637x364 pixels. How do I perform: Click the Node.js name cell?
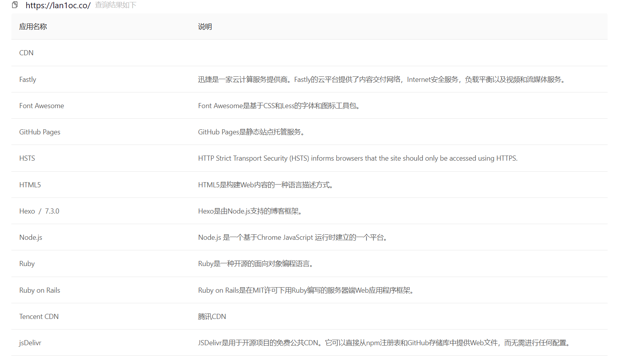click(31, 237)
